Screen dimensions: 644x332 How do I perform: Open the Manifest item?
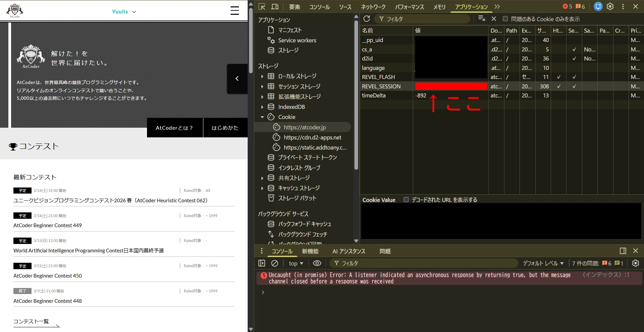(290, 30)
